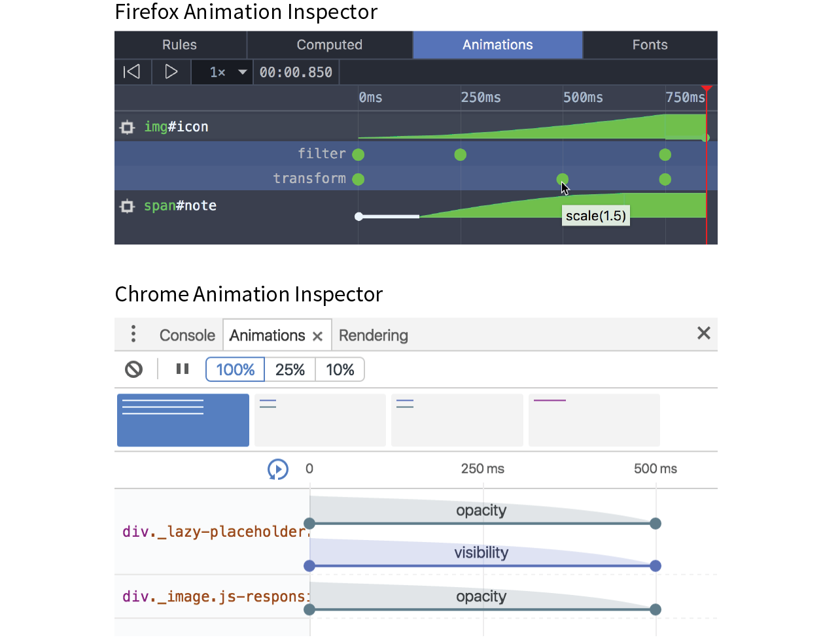Click the red scrubber playhead handle
Image resolution: width=823 pixels, height=644 pixels.
[x=707, y=88]
